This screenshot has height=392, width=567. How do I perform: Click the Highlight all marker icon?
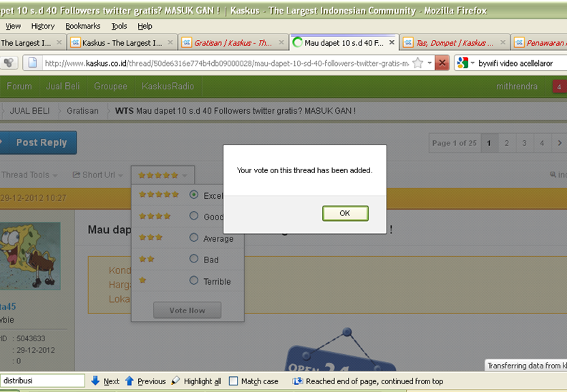coord(175,381)
